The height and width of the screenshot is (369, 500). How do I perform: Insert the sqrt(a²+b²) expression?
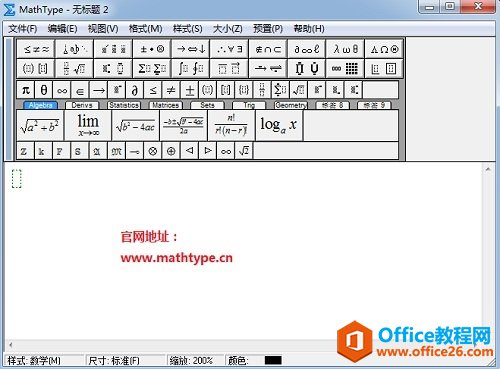40,126
